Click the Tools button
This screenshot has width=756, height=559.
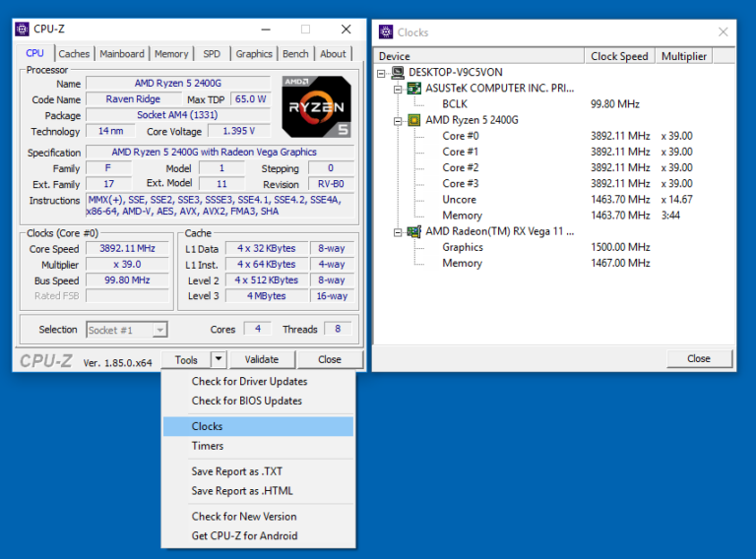click(186, 359)
